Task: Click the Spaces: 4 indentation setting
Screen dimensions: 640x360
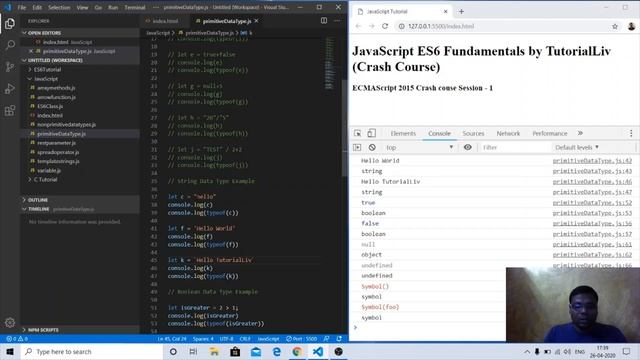Action: coord(203,339)
